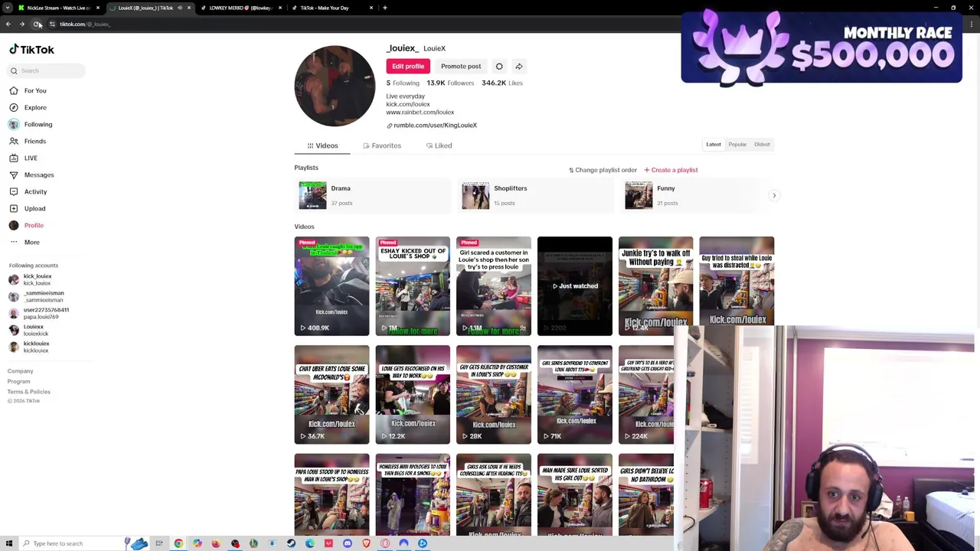View the 13.9K Followers list

click(x=450, y=83)
